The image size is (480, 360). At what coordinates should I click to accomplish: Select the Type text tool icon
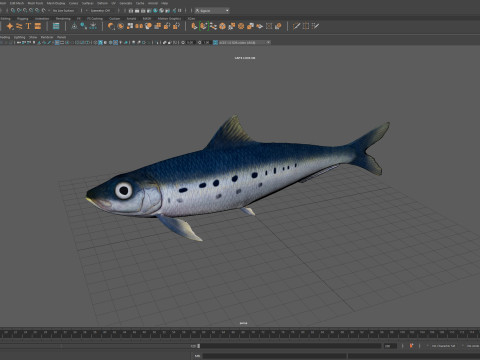tap(28, 26)
